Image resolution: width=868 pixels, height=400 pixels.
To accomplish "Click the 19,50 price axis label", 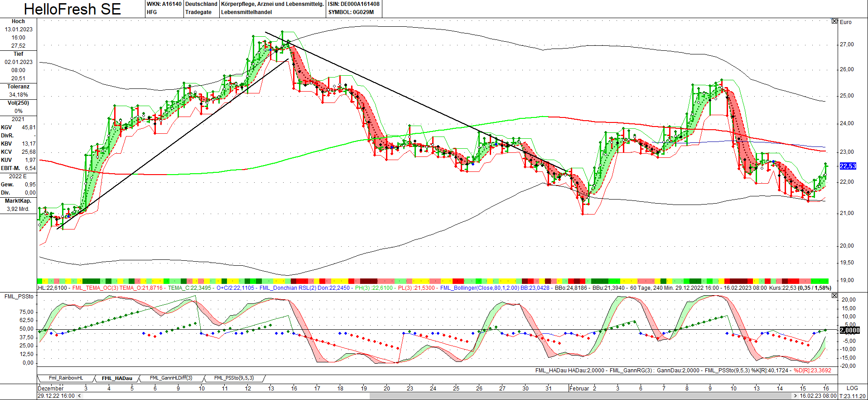I will point(847,263).
